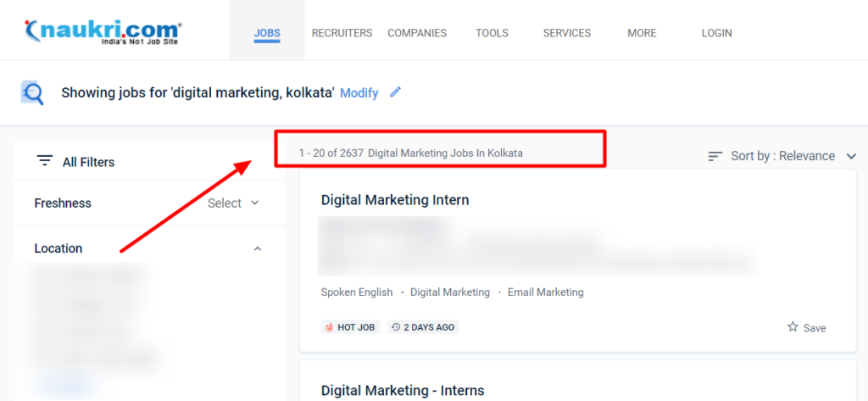Open the MORE menu
This screenshot has width=868, height=401.
(x=643, y=33)
